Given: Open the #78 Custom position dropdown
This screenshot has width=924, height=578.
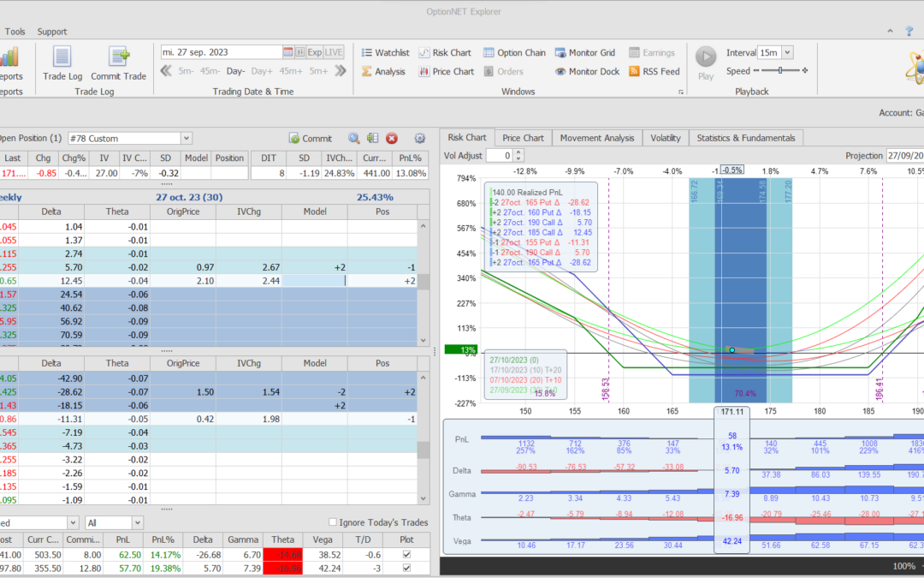Looking at the screenshot, I should coord(186,138).
